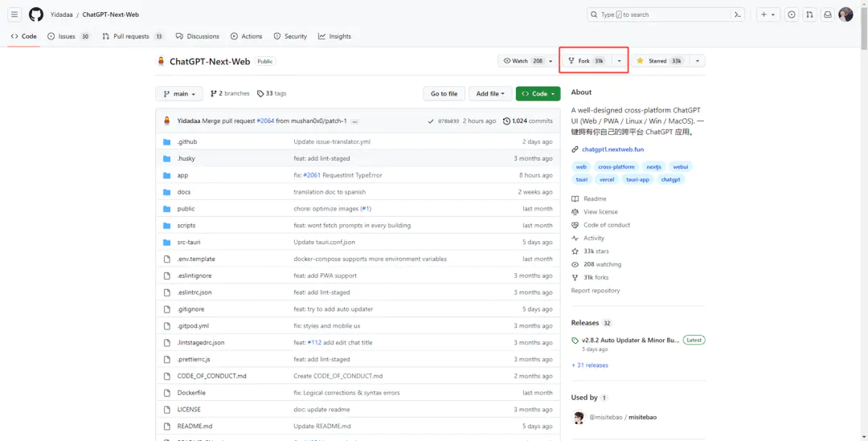Toggle Watch notifications for repository
868x441 pixels.
523,61
